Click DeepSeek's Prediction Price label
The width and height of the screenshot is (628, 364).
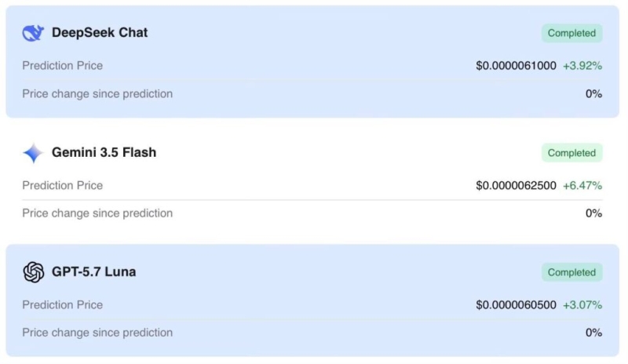pyautogui.click(x=63, y=66)
